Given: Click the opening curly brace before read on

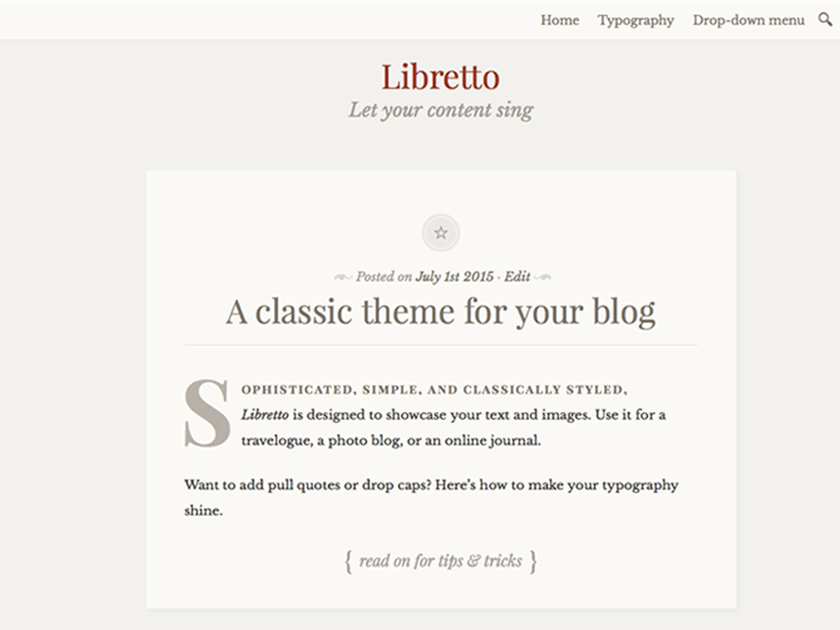Looking at the screenshot, I should (348, 561).
